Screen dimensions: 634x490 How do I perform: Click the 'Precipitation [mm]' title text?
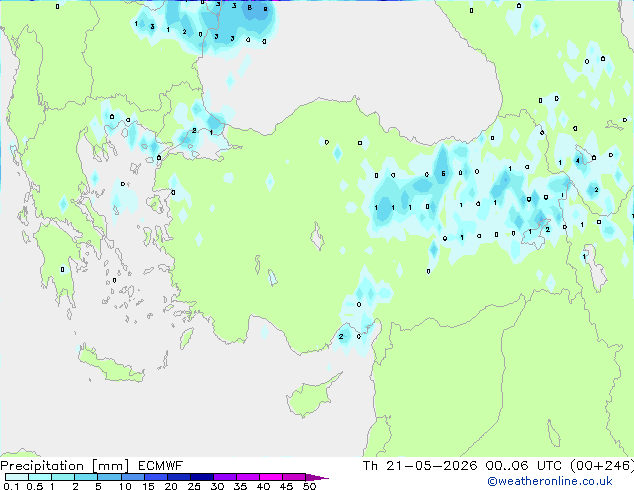tap(65, 466)
